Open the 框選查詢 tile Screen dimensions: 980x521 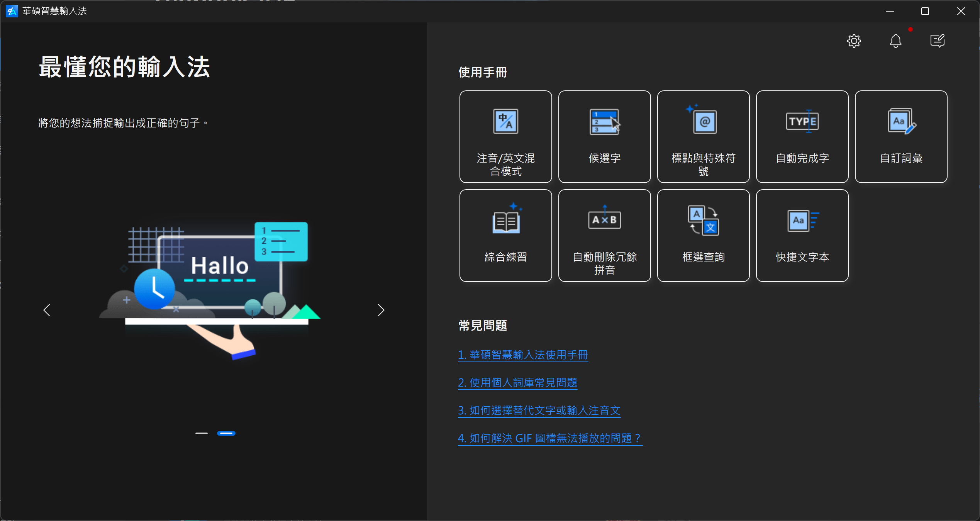pos(703,236)
